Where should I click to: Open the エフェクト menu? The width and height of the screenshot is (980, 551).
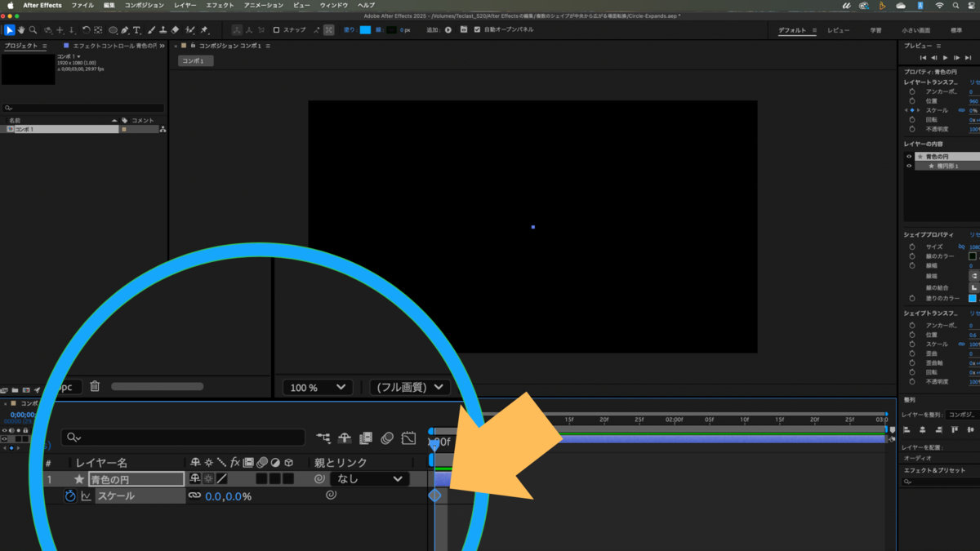[x=220, y=6]
